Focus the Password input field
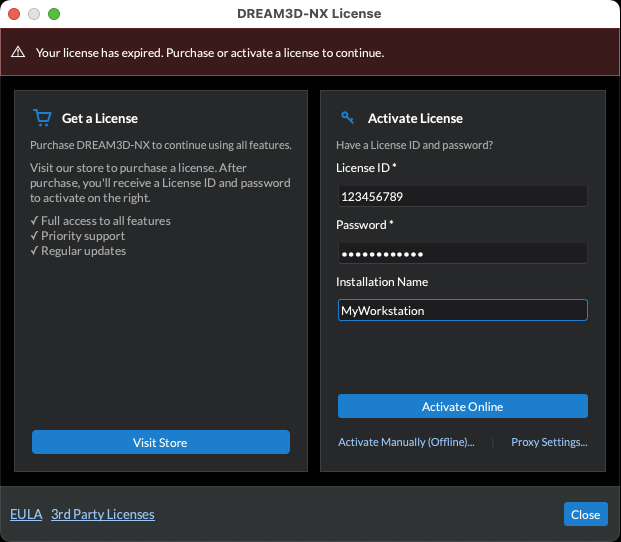The height and width of the screenshot is (542, 621). [x=463, y=253]
